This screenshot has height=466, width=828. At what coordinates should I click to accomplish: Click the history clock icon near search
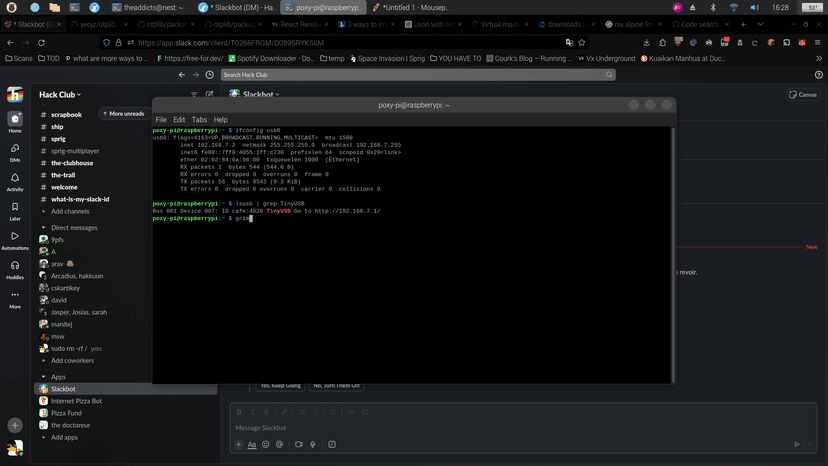[x=210, y=75]
